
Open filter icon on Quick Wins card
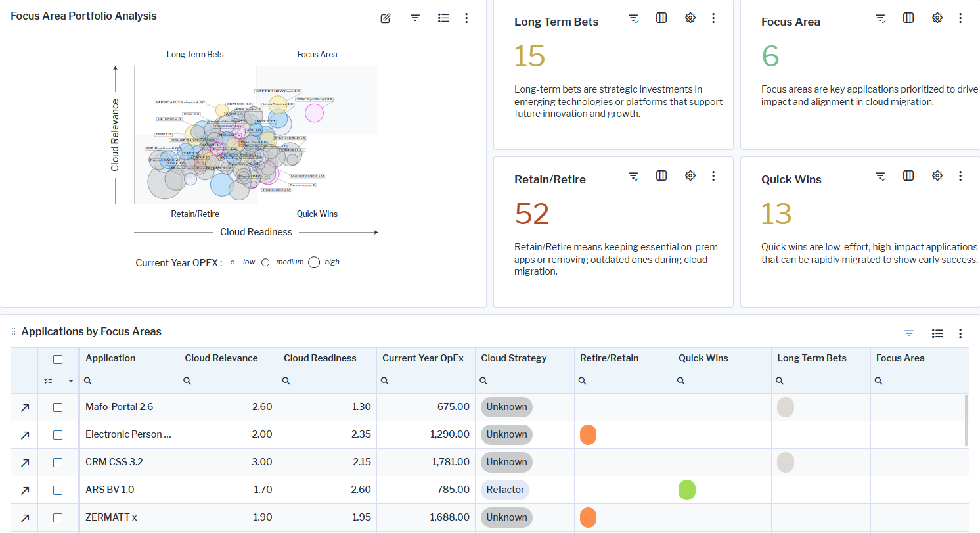881,175
